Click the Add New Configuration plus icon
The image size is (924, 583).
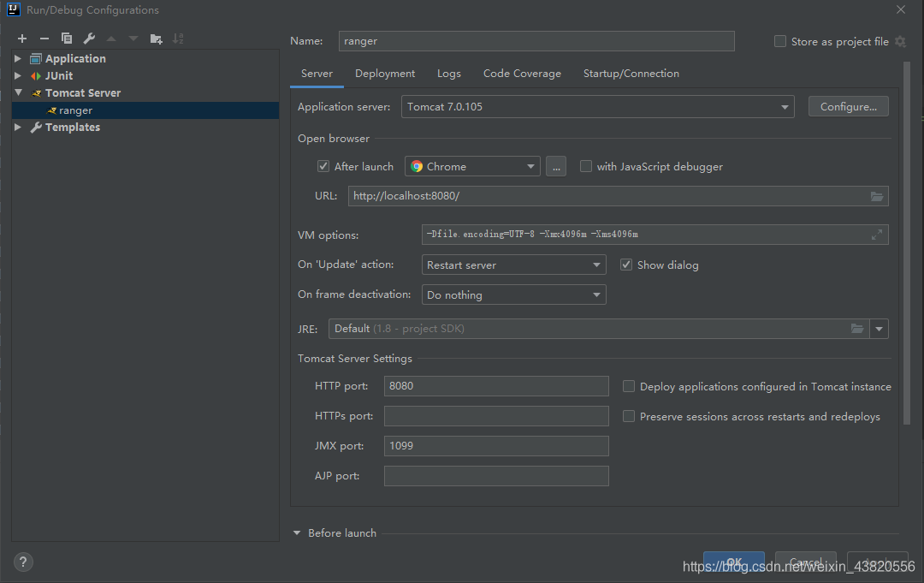pyautogui.click(x=22, y=39)
